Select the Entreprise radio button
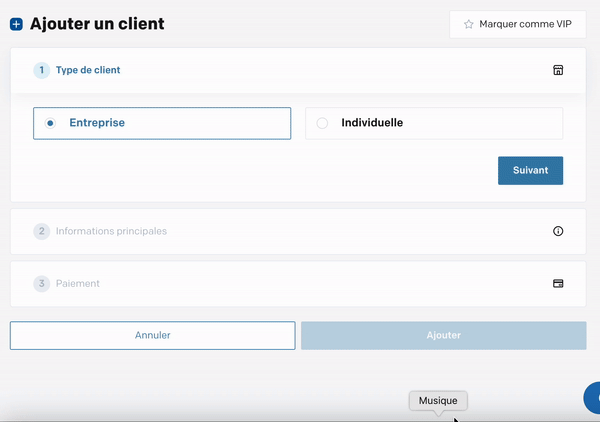 [x=50, y=123]
